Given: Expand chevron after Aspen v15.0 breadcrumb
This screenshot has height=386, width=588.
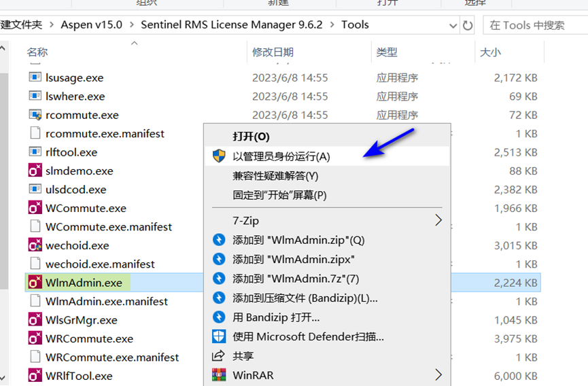Looking at the screenshot, I should point(132,24).
